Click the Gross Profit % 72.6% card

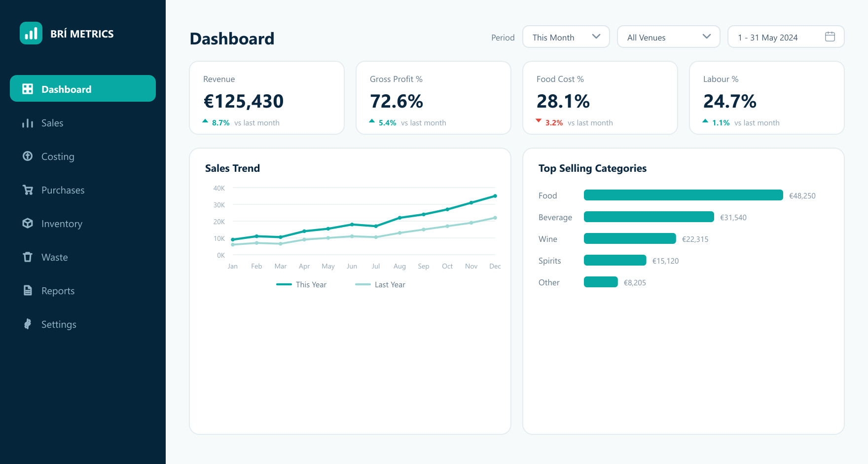tap(434, 98)
